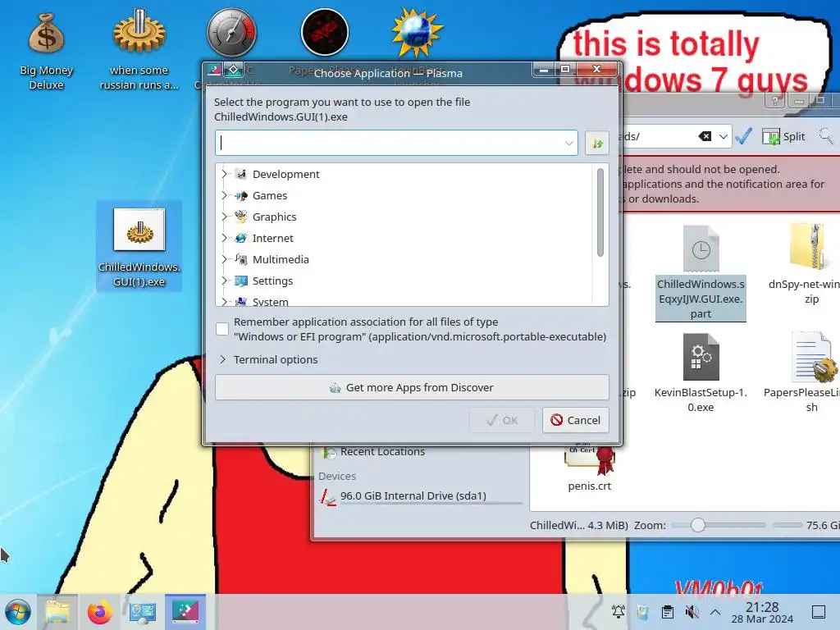Unmute audio via tray volume icon
The width and height of the screenshot is (840, 630).
[x=692, y=611]
